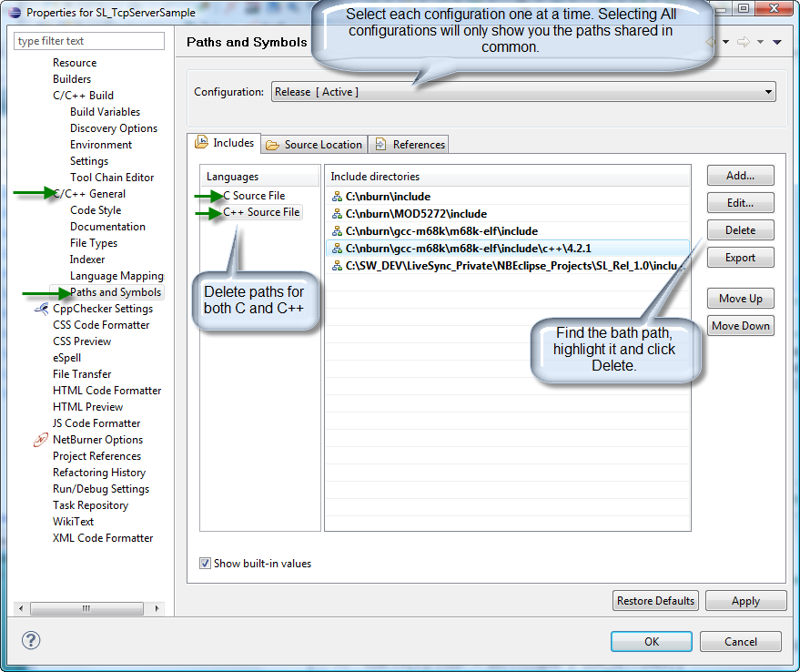Click the Add... button
This screenshot has width=800, height=672.
pyautogui.click(x=740, y=176)
